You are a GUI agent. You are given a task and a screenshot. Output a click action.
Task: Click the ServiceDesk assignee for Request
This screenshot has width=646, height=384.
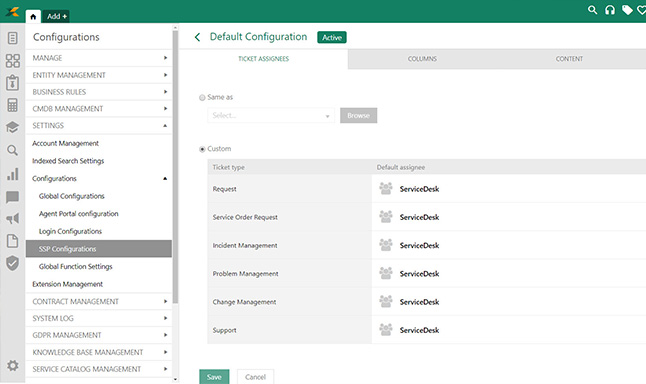pos(419,189)
